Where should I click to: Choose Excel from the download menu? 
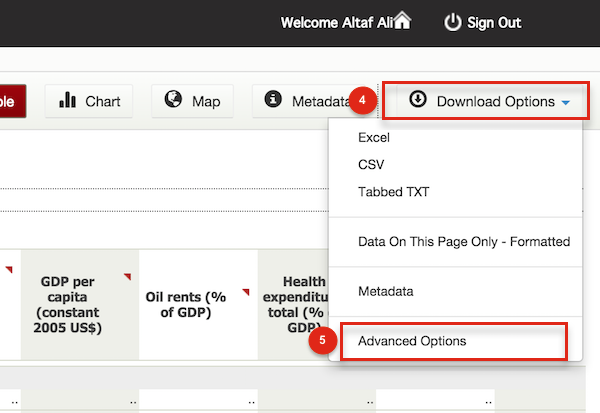(374, 138)
